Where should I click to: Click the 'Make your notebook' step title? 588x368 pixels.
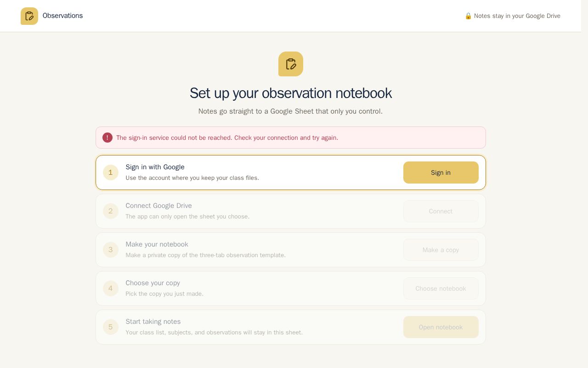tap(157, 244)
